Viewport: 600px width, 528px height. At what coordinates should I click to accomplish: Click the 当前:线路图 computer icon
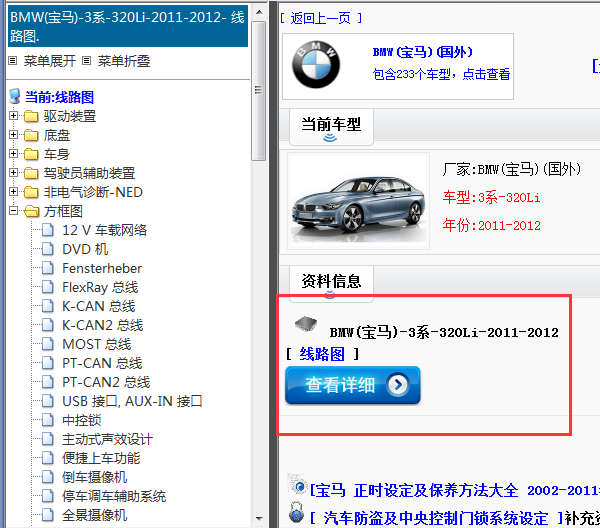point(15,96)
